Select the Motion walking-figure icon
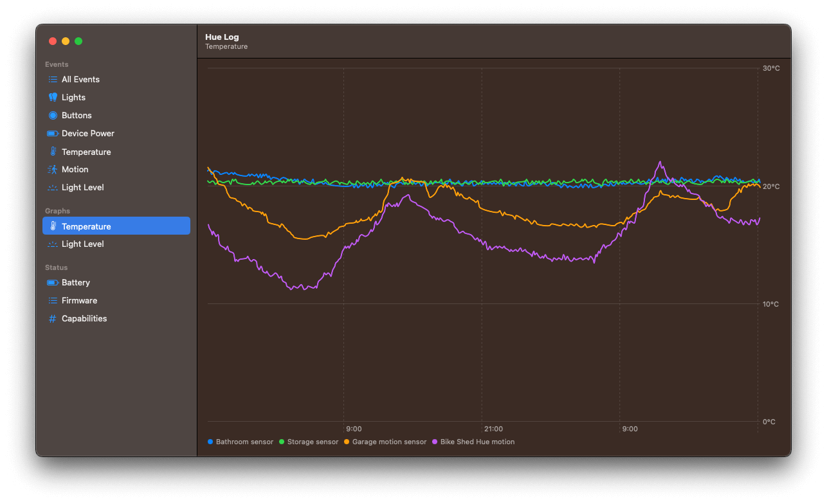This screenshot has height=504, width=827. coord(51,169)
